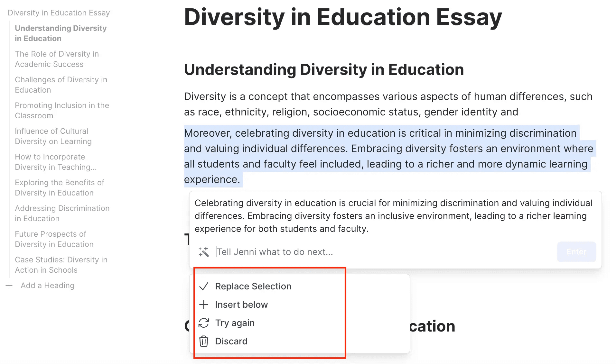The image size is (616, 364).
Task: Click the plus icon to add a heading
Action: pyautogui.click(x=9, y=286)
